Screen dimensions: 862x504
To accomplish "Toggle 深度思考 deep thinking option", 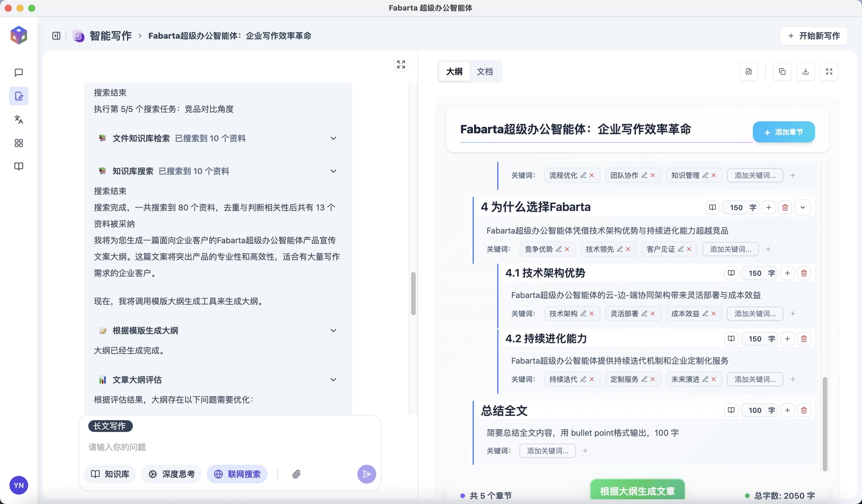I will click(171, 474).
